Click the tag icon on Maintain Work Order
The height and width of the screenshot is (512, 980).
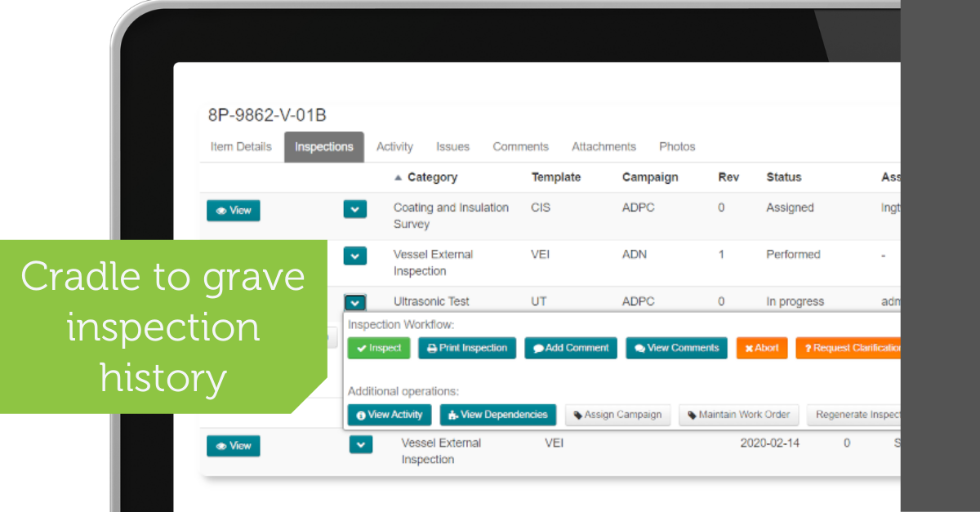(x=692, y=415)
